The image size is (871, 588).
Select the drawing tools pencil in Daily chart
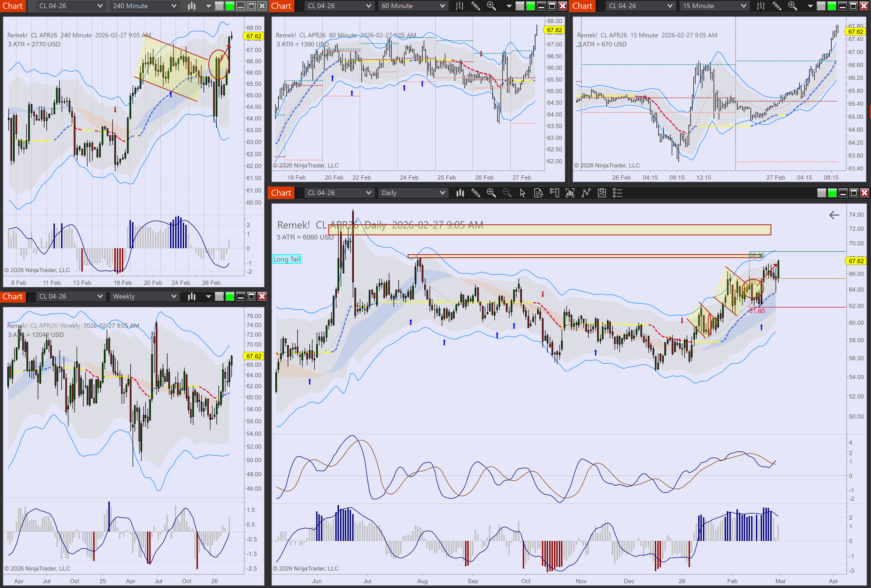click(476, 193)
